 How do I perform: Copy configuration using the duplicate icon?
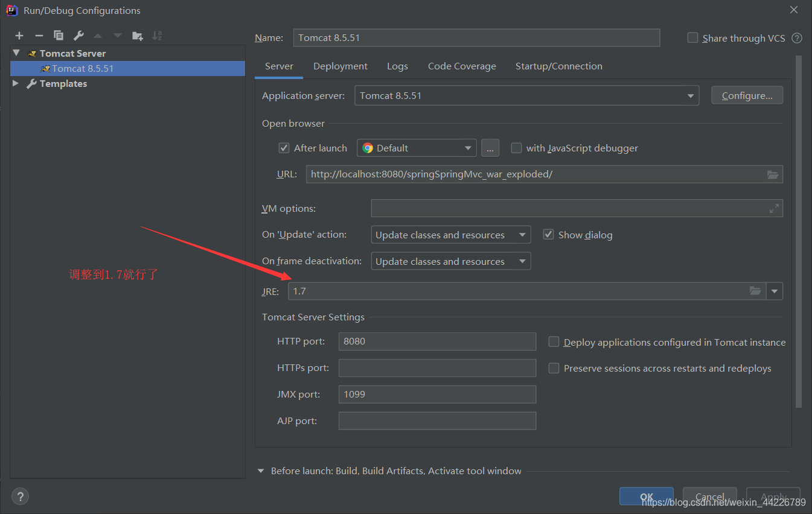59,36
